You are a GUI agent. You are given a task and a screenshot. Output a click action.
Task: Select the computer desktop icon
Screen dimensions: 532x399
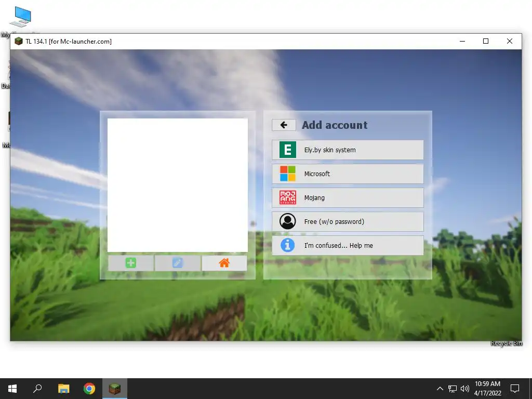(20, 17)
